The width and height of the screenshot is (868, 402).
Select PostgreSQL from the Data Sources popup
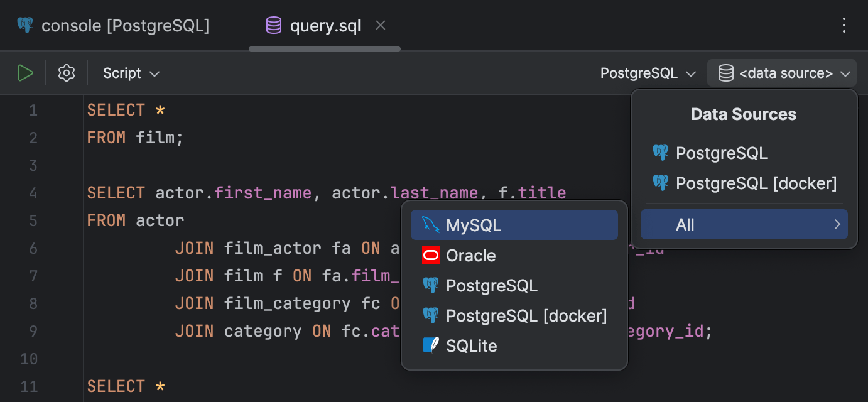click(721, 153)
